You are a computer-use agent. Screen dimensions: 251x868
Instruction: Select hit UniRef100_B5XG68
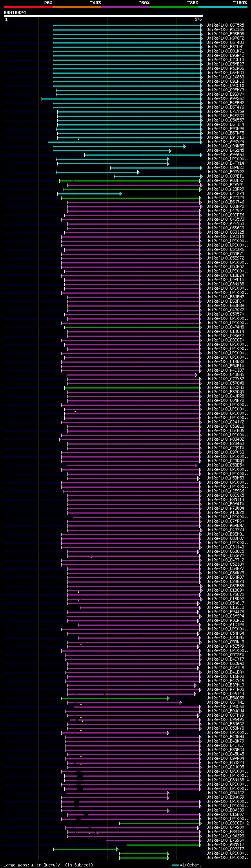point(225,698)
